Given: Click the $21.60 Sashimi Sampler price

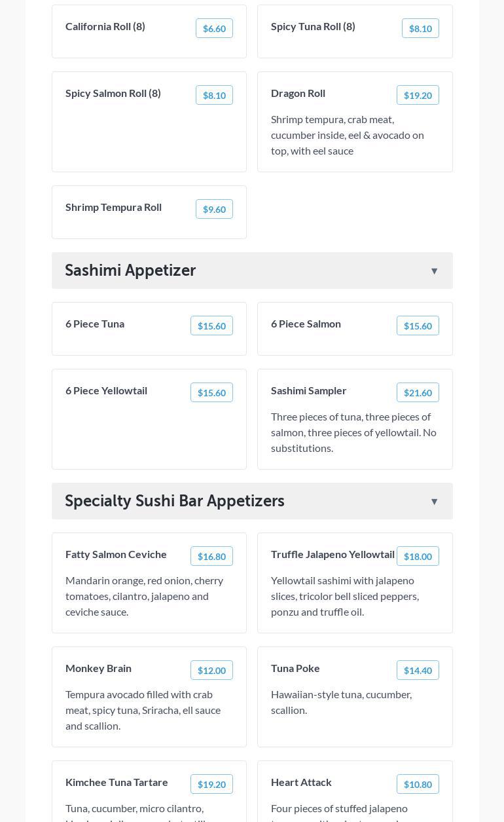Looking at the screenshot, I should coord(418,393).
